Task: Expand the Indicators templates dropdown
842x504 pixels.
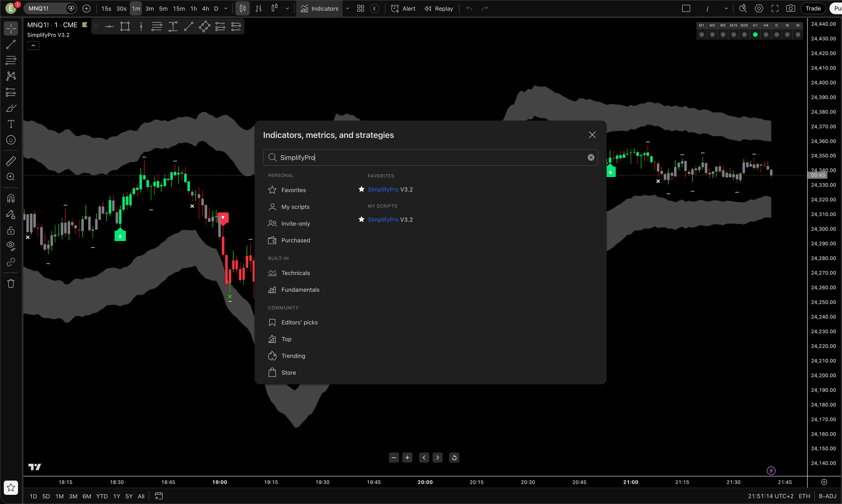Action: pyautogui.click(x=347, y=8)
